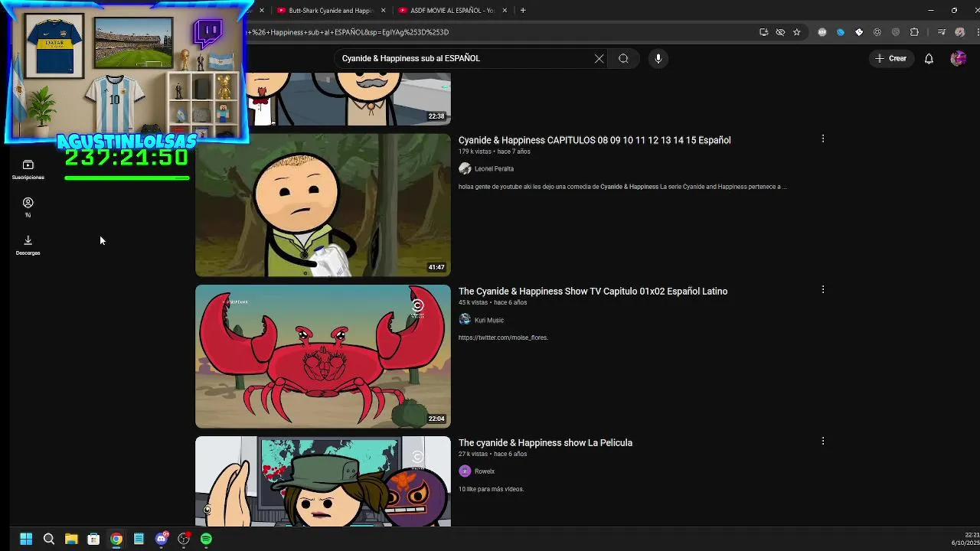Image resolution: width=980 pixels, height=551 pixels.
Task: Click the Chrome taskbar icon
Action: point(116,539)
